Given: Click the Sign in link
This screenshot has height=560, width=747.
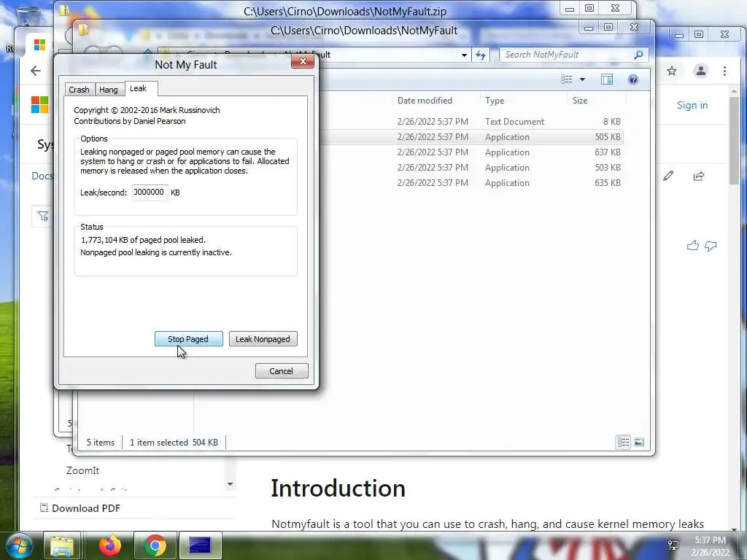Looking at the screenshot, I should 692,105.
